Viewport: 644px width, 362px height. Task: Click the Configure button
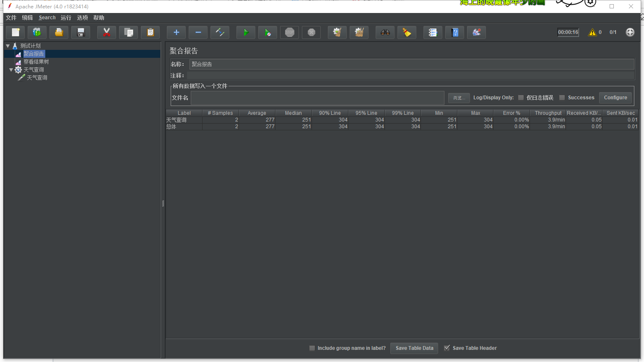(615, 98)
